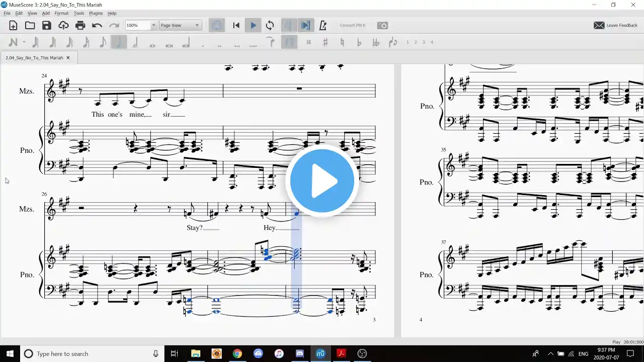
Task: Select voice 2
Action: (416, 42)
